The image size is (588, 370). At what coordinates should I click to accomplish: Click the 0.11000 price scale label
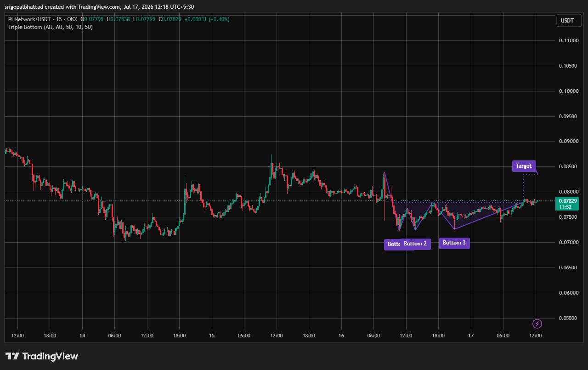click(568, 41)
